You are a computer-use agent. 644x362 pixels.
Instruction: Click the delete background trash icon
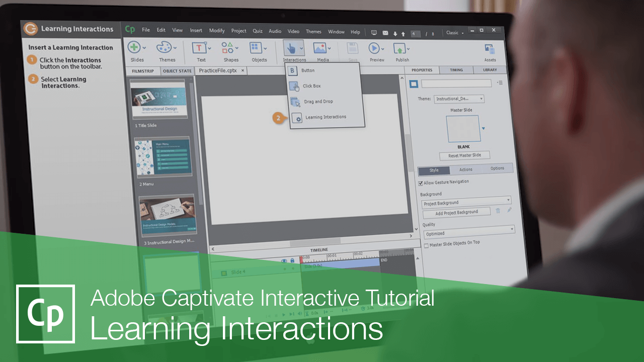498,211
